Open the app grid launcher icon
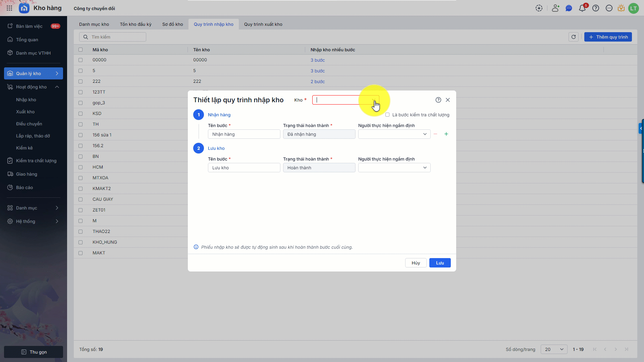 [9, 8]
